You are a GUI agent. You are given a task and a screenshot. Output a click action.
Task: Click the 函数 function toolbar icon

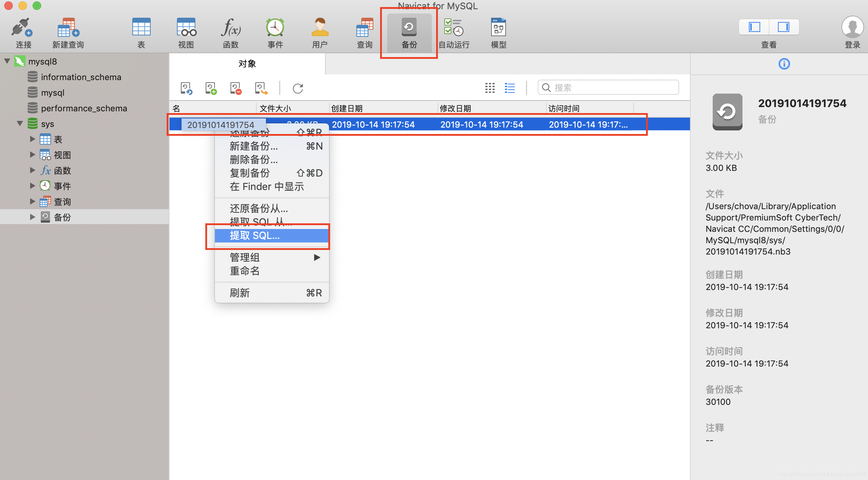(230, 32)
